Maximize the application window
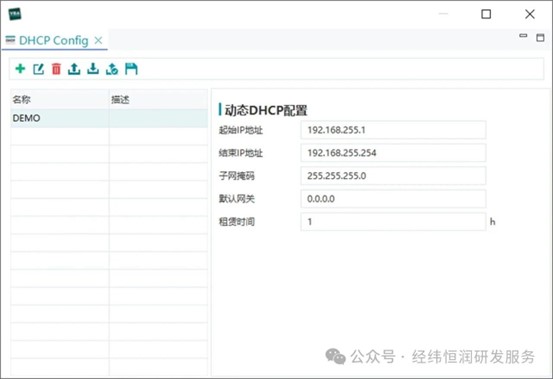 pos(486,14)
